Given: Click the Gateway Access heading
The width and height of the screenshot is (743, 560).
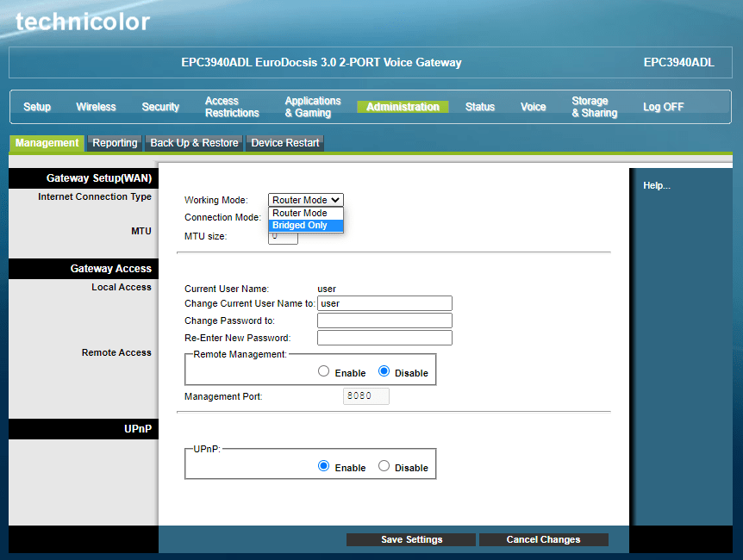Looking at the screenshot, I should (111, 269).
